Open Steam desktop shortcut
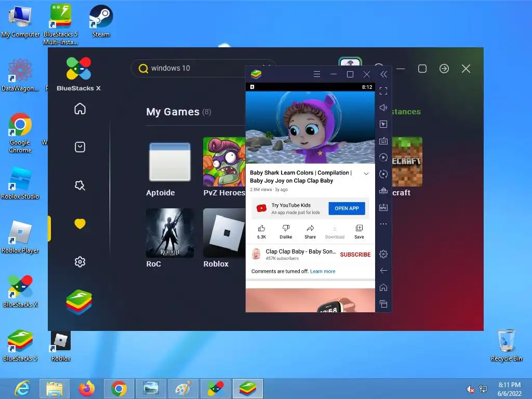The width and height of the screenshot is (532, 399). [101, 21]
